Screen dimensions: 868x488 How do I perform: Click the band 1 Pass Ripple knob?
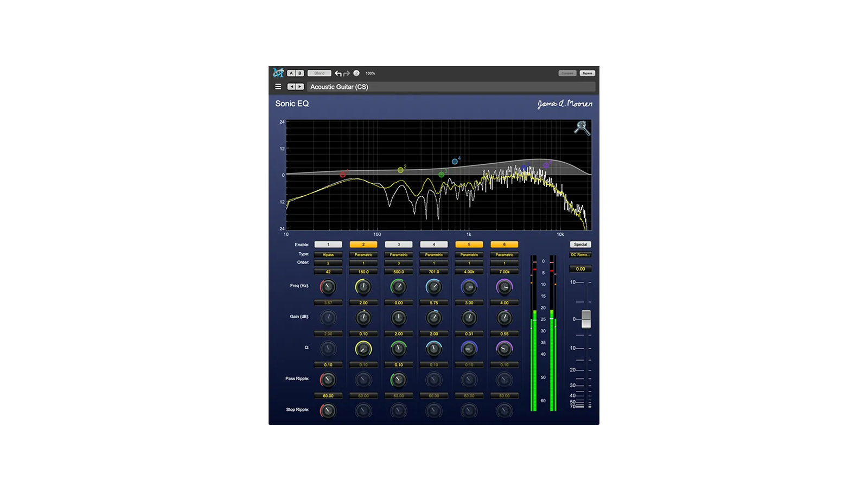point(328,380)
